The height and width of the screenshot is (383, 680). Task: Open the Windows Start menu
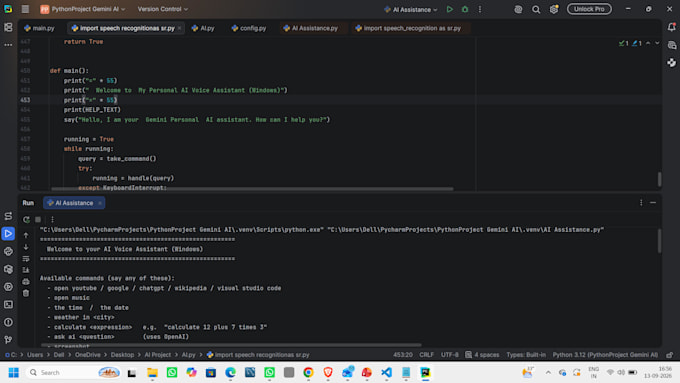13,373
